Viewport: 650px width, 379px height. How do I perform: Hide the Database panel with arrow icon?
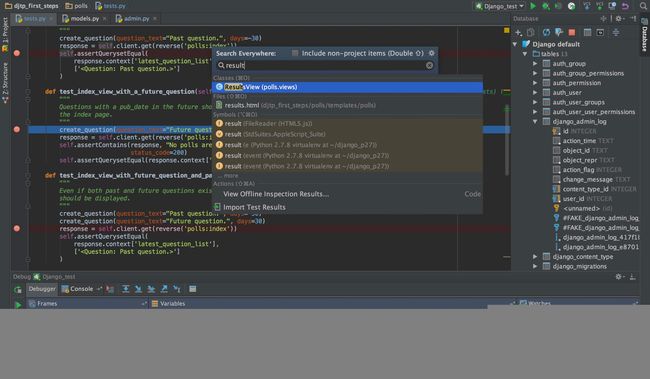pyautogui.click(x=633, y=19)
